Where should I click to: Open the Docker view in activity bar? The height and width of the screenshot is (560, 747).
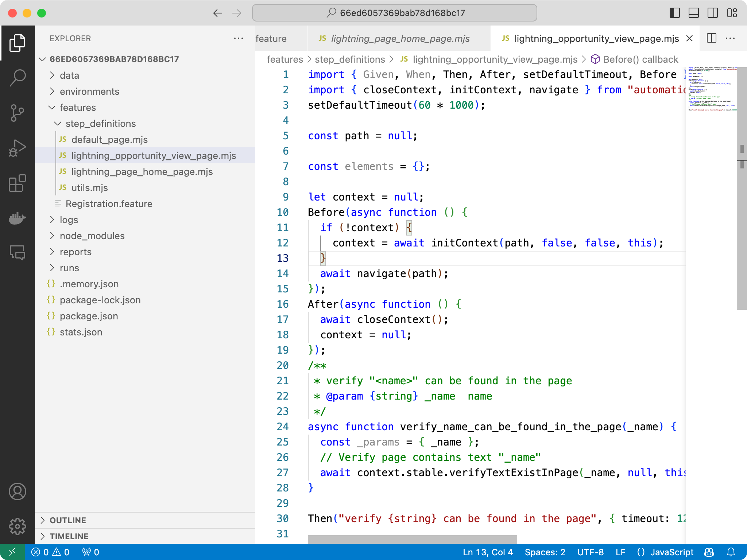(17, 218)
